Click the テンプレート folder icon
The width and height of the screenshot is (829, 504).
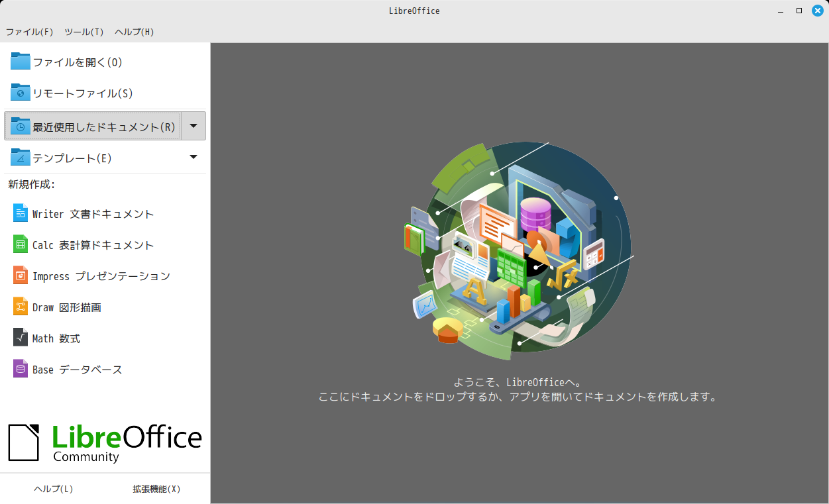click(21, 158)
